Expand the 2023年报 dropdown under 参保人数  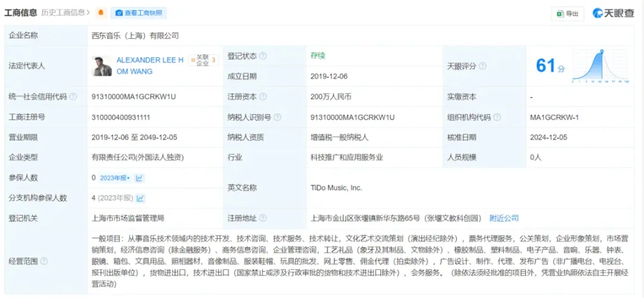[x=115, y=178]
